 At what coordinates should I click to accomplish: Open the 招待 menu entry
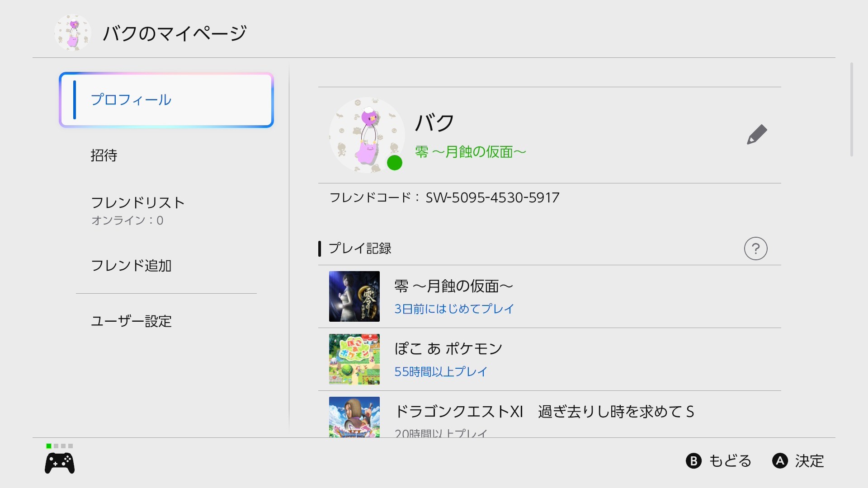[x=104, y=155]
